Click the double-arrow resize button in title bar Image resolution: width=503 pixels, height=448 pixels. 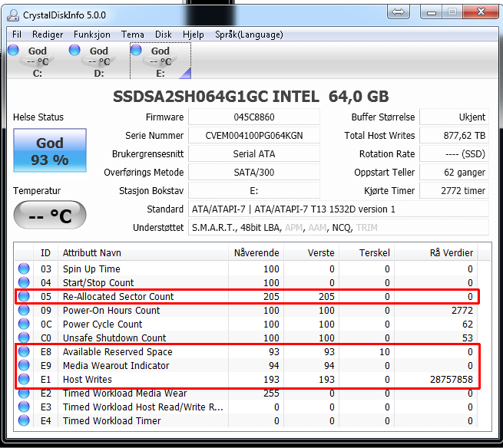(398, 12)
